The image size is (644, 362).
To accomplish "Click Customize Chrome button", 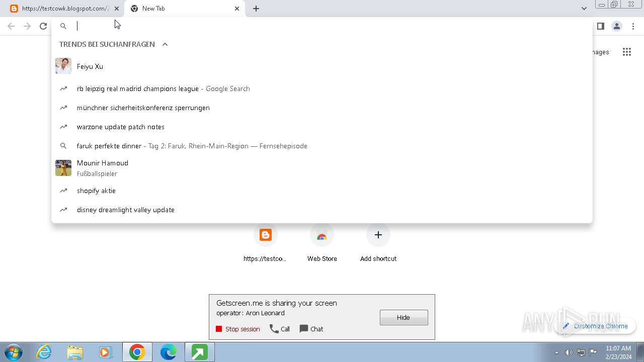I will click(595, 326).
